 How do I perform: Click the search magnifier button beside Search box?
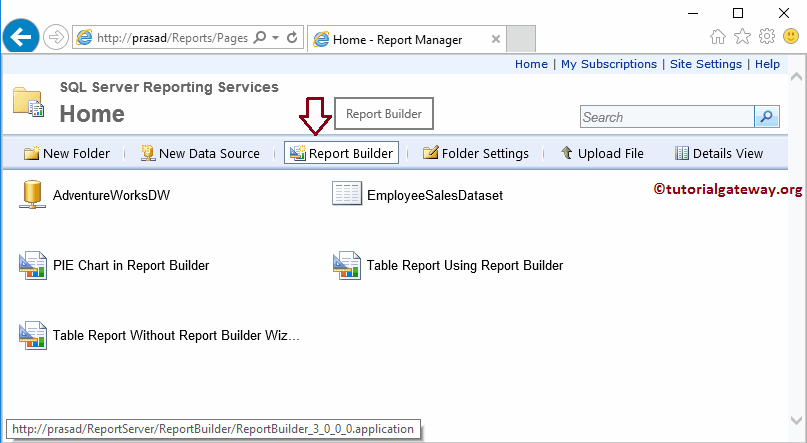pos(767,117)
